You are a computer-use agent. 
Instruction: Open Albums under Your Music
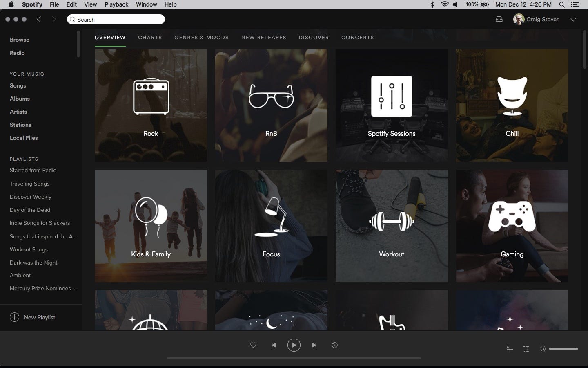click(x=20, y=99)
